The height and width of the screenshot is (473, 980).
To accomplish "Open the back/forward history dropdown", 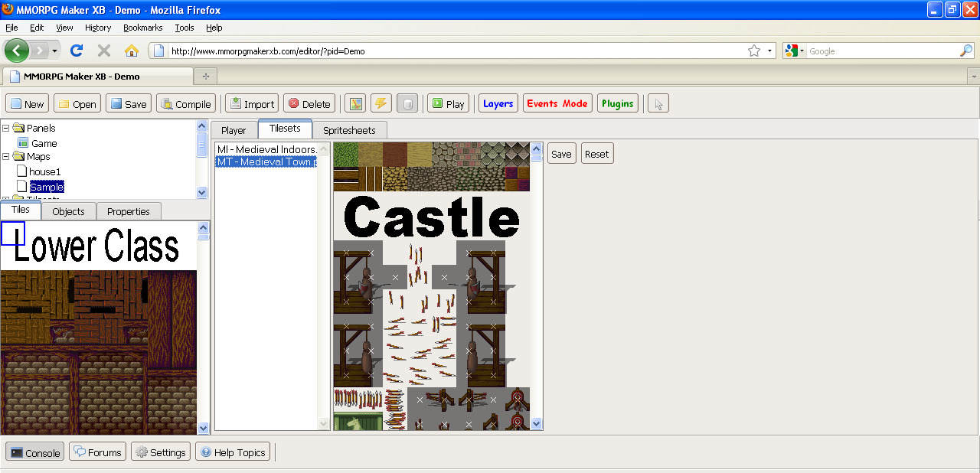I will 54,51.
